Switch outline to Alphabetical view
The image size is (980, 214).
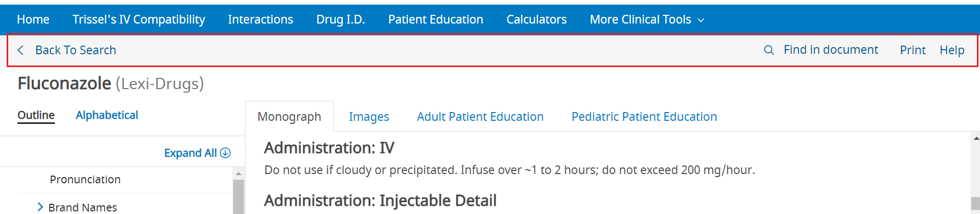[107, 115]
